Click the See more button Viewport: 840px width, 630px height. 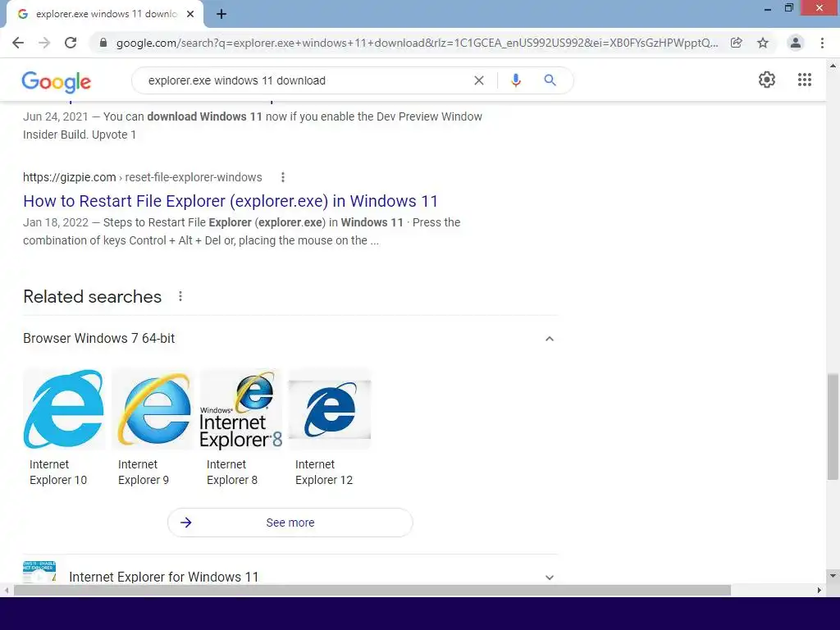pos(290,523)
